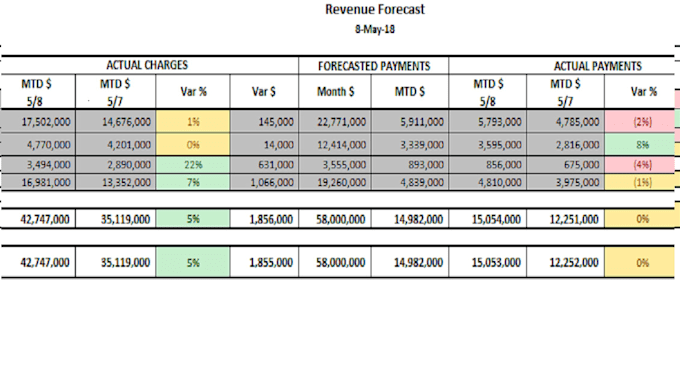Click the green 22% variance cell

193,165
